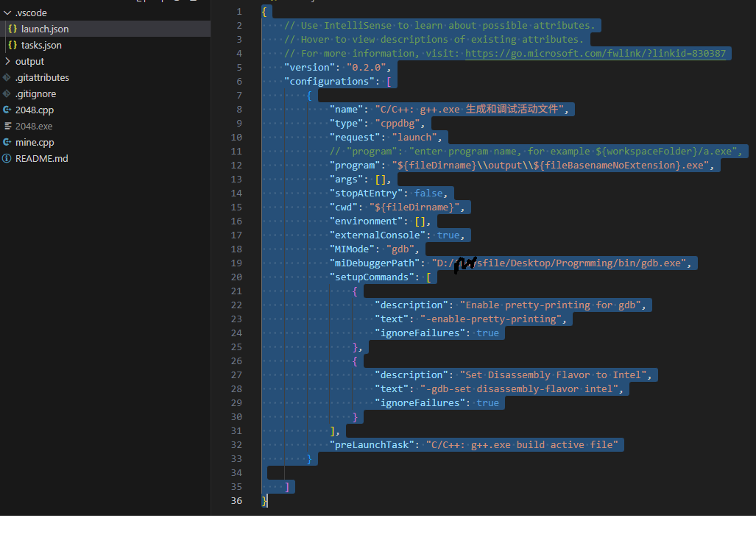Click the "gdb" MIMode value
The image size is (756, 554).
(x=400, y=249)
